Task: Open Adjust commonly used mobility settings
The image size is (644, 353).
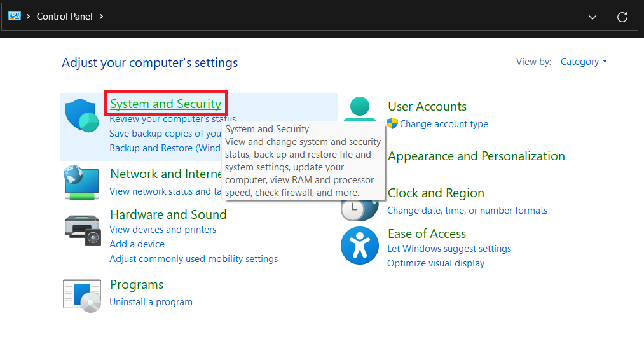Action: tap(193, 259)
